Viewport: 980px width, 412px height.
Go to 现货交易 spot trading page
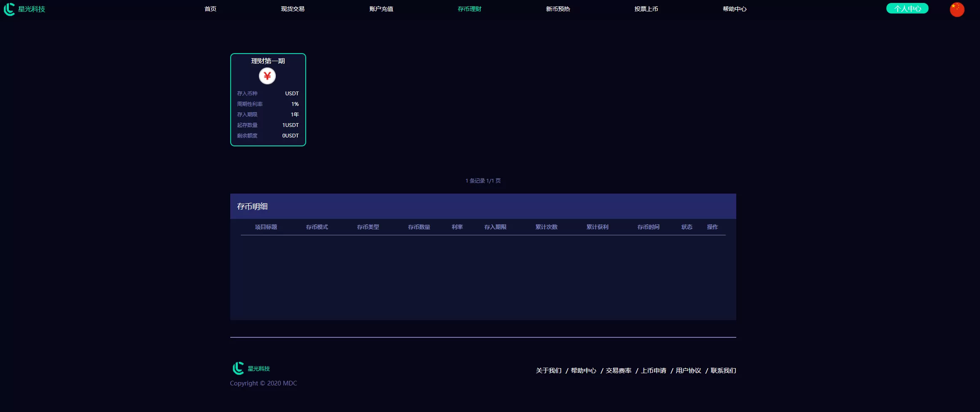293,9
